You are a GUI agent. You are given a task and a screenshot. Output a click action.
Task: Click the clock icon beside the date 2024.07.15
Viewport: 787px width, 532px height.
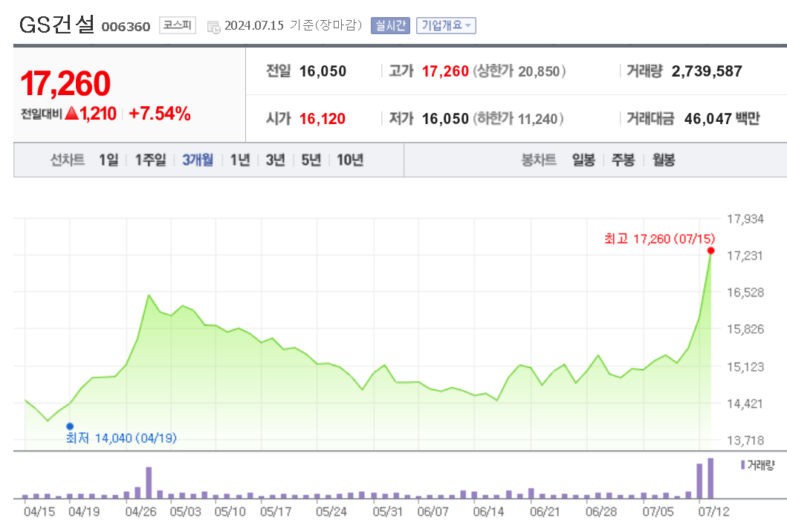pyautogui.click(x=214, y=27)
